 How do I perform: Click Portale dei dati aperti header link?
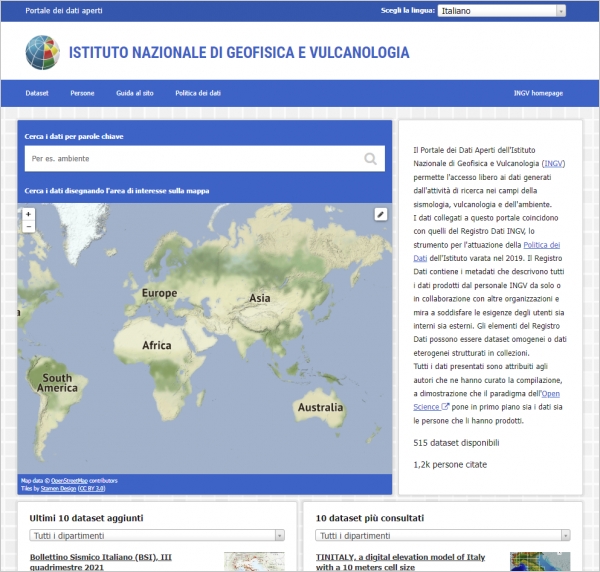64,11
